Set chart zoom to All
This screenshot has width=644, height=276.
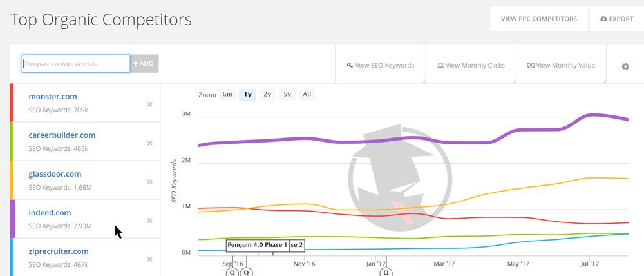[307, 94]
